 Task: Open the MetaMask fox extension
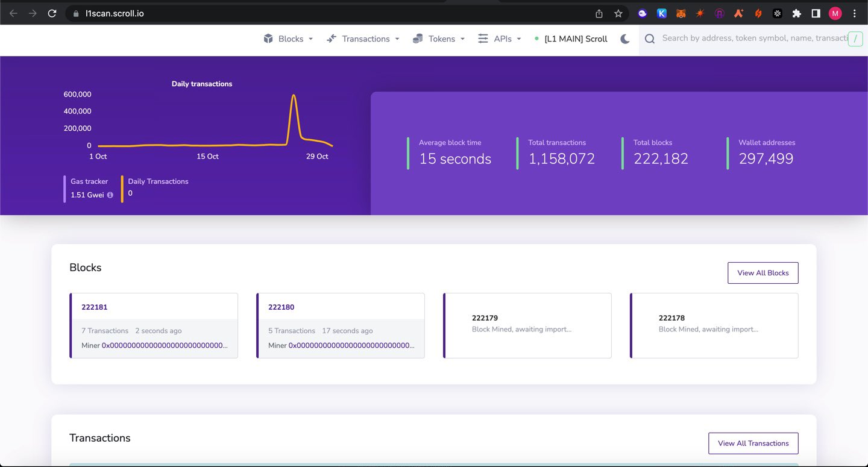[681, 13]
